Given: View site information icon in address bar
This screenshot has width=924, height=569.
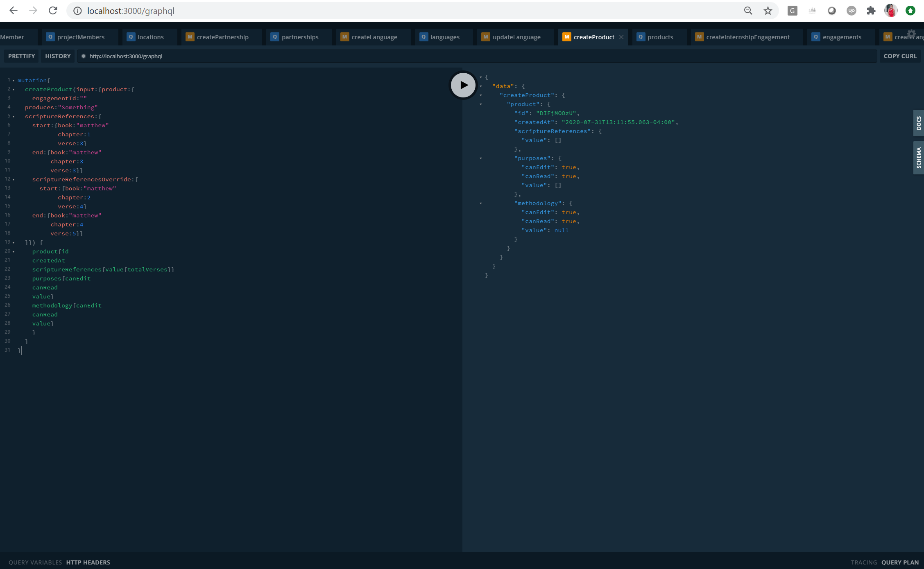Looking at the screenshot, I should tap(77, 11).
